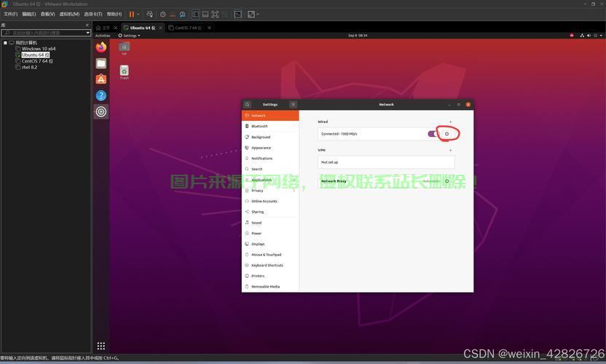Switch to the CentOS 7 64 位 tab
The width and height of the screenshot is (606, 364).
(x=189, y=28)
